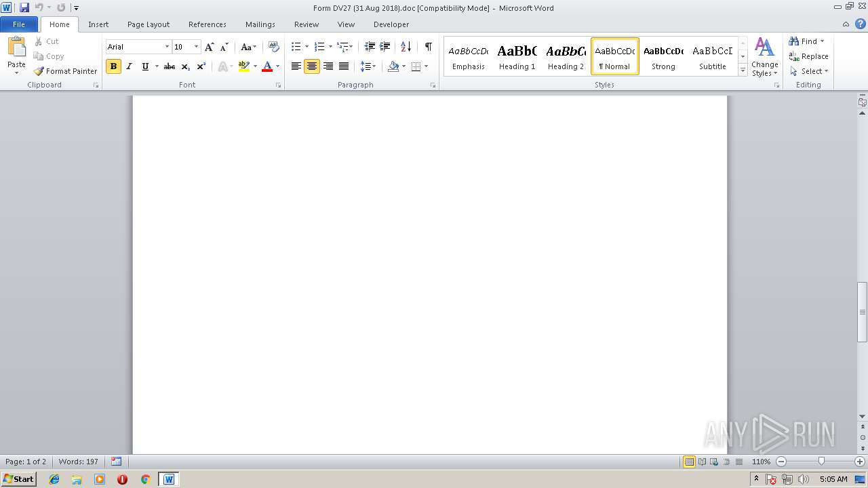
Task: Click the Sort A-Z icon
Action: [x=406, y=47]
